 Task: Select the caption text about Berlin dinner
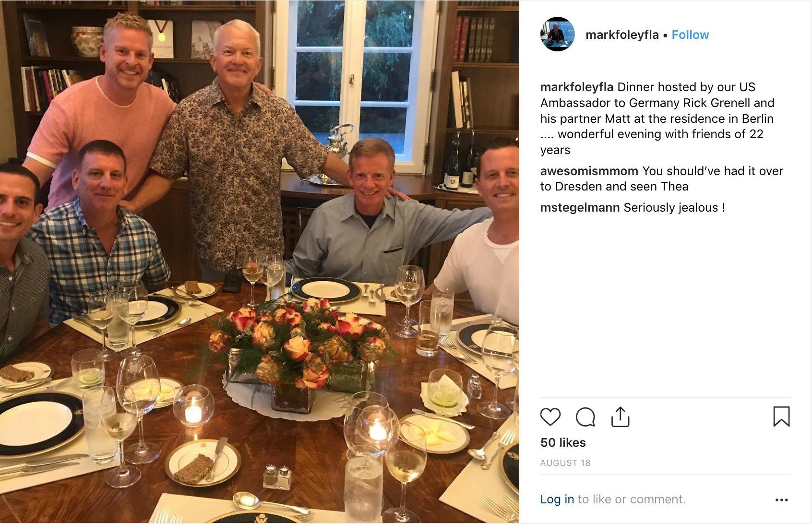[657, 118]
